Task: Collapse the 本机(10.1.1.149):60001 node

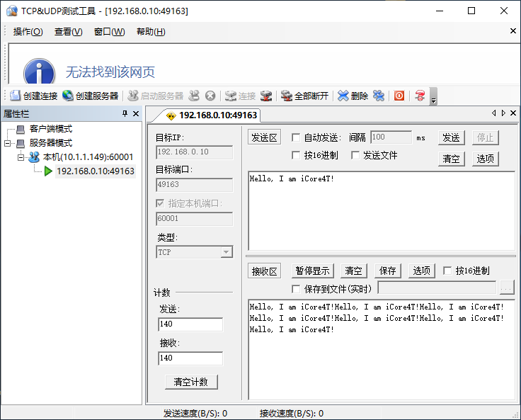Action: tap(21, 157)
